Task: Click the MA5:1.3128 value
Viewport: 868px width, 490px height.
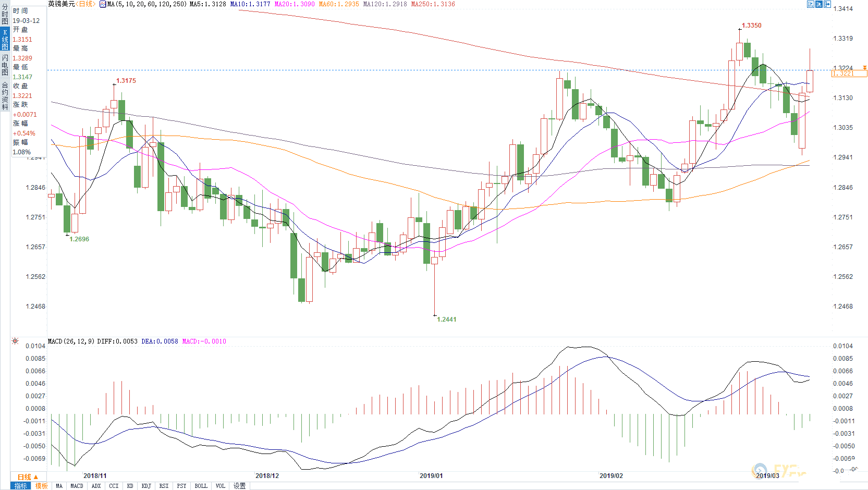Action: tap(207, 4)
